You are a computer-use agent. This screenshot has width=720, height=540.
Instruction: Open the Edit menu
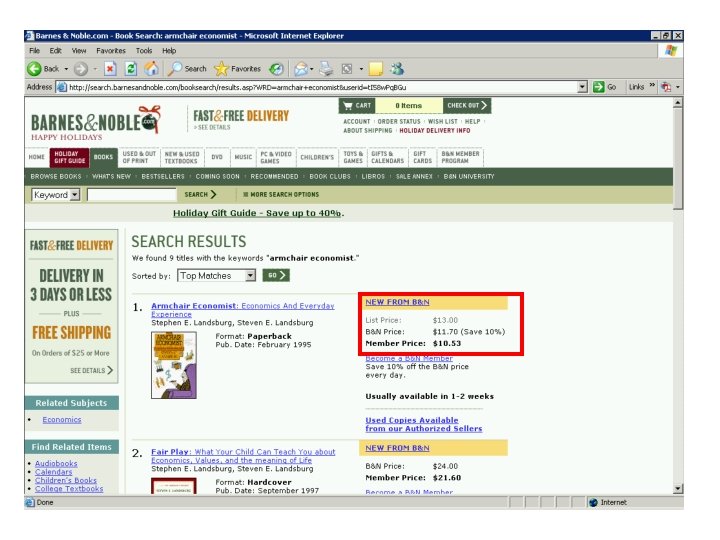(x=56, y=51)
